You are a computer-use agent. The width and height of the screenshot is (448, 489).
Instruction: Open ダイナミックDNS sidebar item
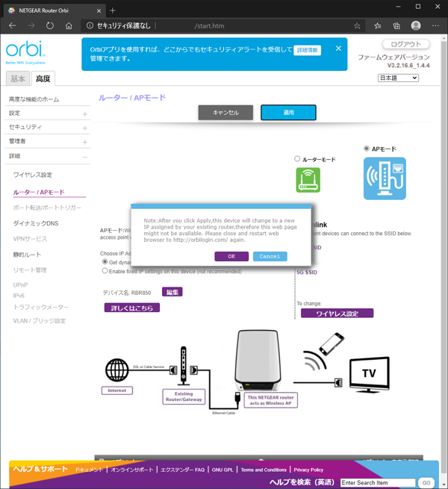tap(36, 223)
